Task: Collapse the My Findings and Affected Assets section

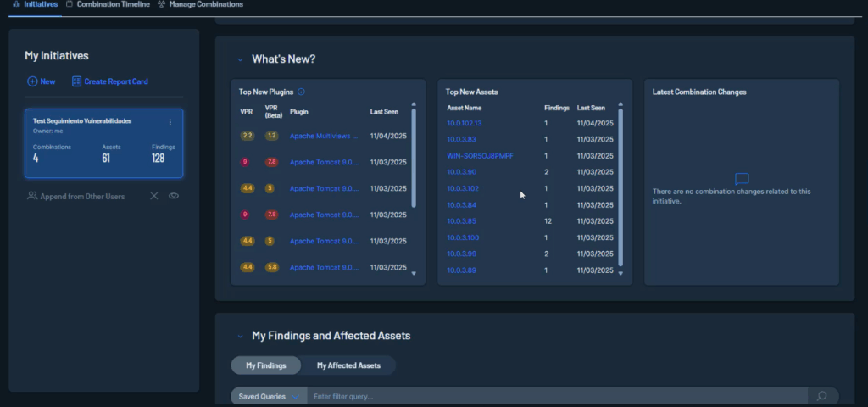Action: (240, 336)
